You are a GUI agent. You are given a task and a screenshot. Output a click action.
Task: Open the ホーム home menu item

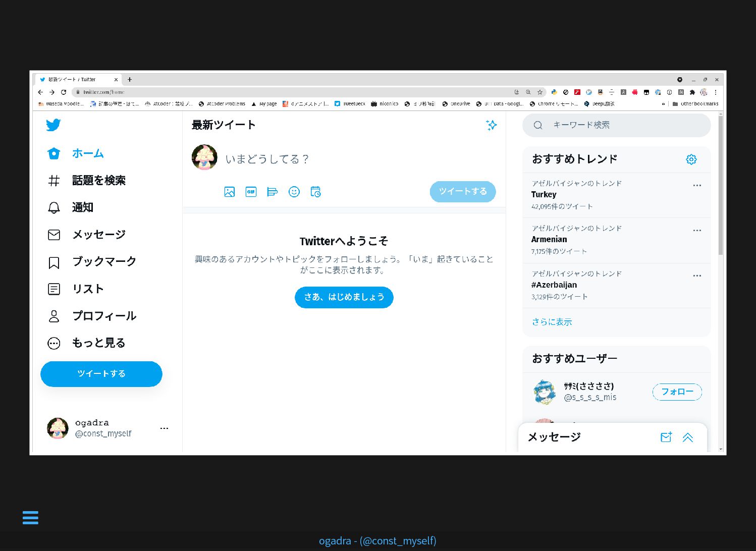(76, 153)
